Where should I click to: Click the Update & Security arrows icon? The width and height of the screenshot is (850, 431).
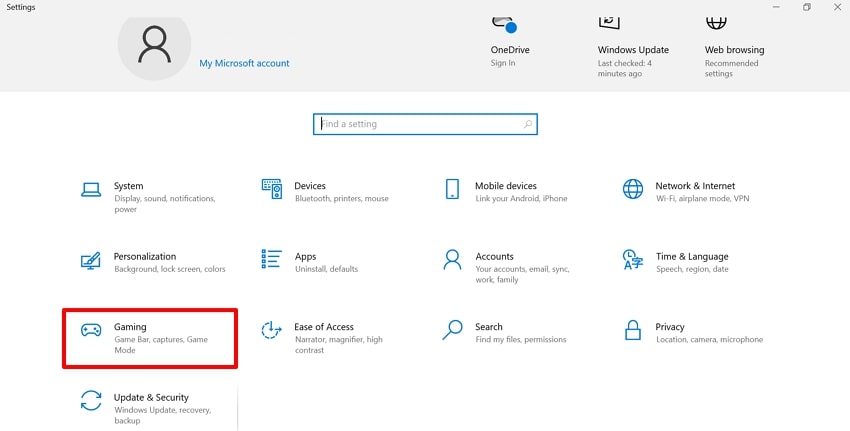tap(91, 401)
